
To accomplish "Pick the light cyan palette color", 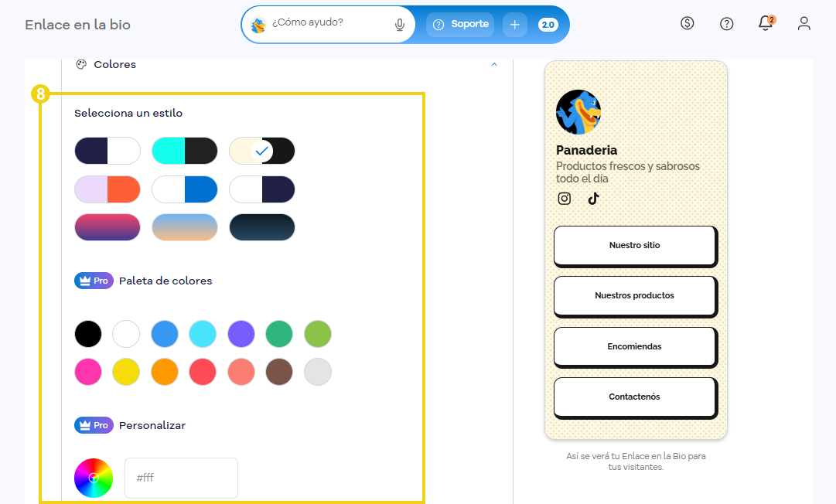I will (x=203, y=334).
